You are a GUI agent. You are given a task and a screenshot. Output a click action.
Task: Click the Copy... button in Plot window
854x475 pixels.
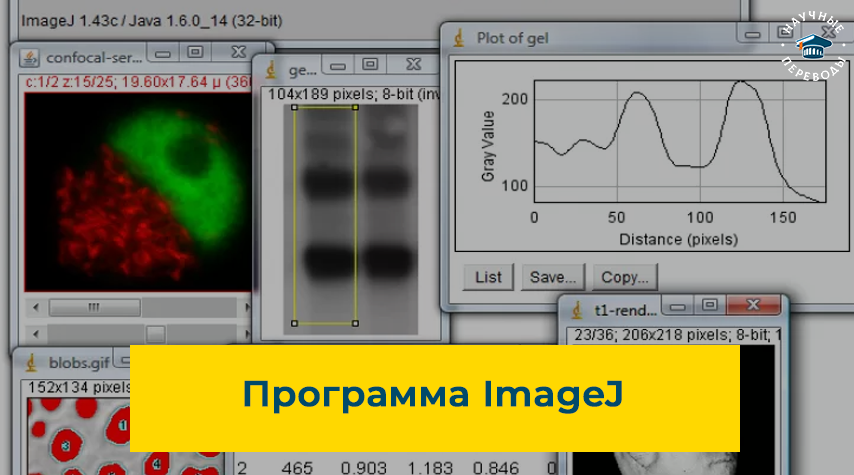tap(625, 277)
